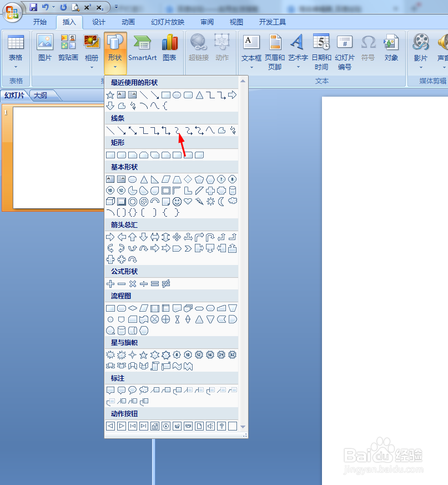Viewport: 448px width, 485px height.
Task: Select the 5-point star in 星与旗帜
Action: click(143, 355)
